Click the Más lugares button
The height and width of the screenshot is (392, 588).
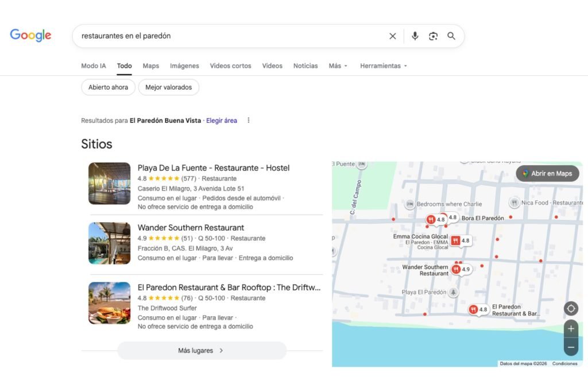click(x=202, y=351)
